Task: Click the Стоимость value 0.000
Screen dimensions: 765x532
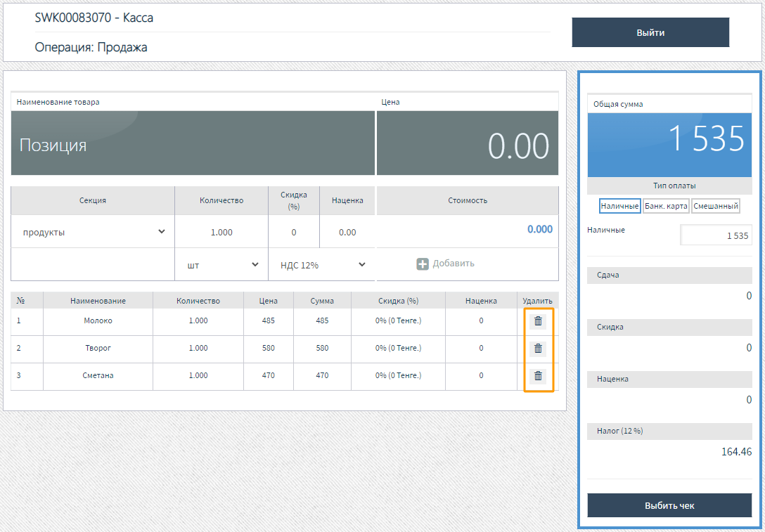Action: click(539, 229)
